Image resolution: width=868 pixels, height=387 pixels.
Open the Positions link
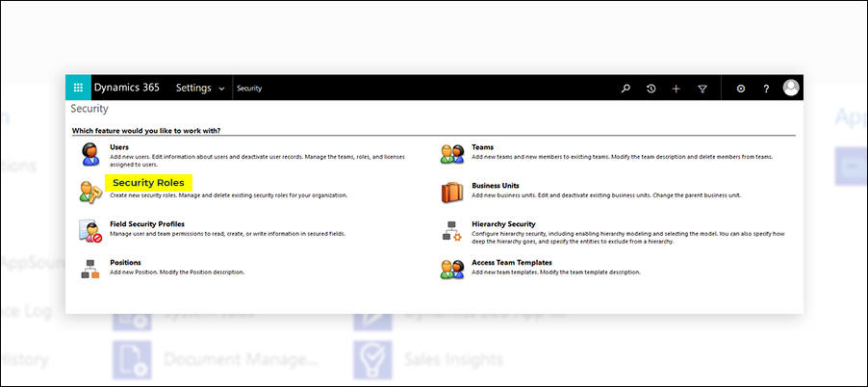click(x=125, y=263)
